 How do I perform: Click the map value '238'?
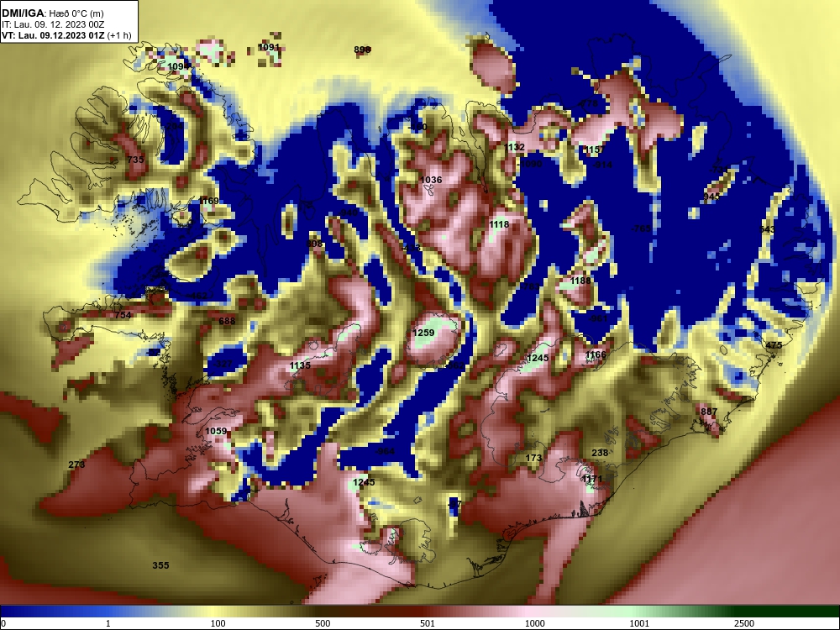(600, 453)
